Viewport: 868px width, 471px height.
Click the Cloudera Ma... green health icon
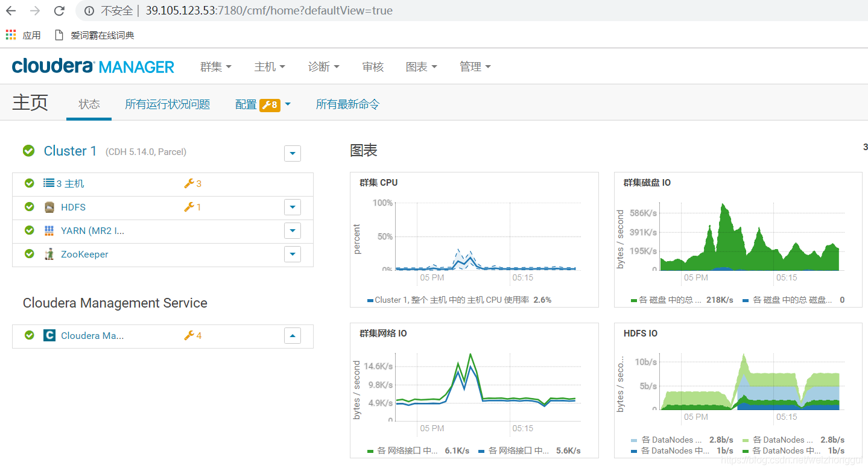point(29,335)
